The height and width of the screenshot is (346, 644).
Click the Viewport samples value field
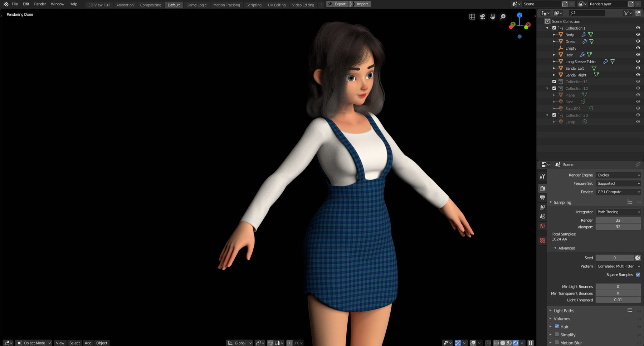618,227
